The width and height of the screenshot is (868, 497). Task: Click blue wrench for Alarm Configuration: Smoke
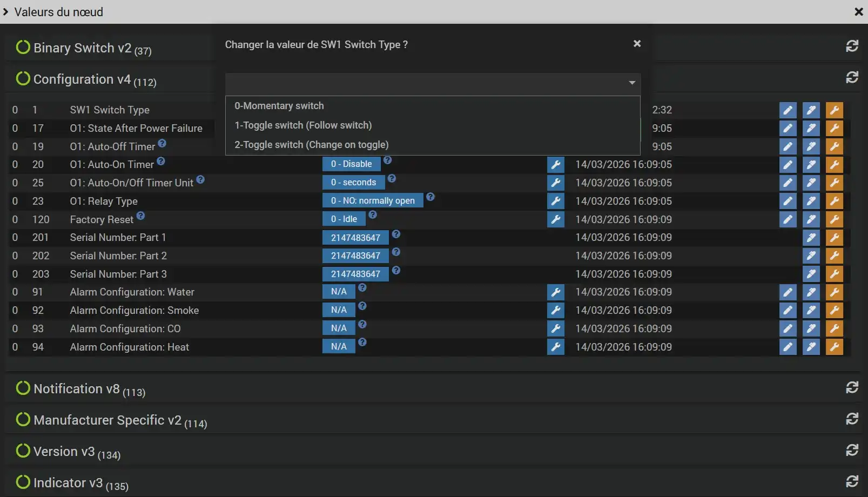point(555,310)
